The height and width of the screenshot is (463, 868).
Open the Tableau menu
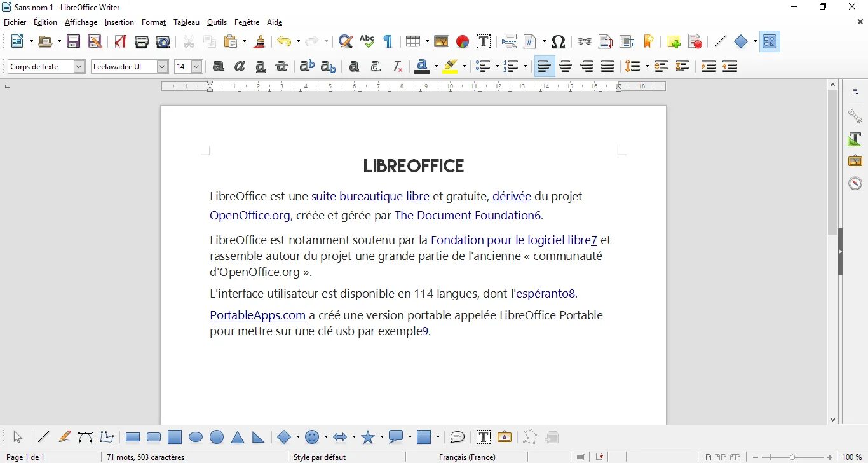point(186,22)
